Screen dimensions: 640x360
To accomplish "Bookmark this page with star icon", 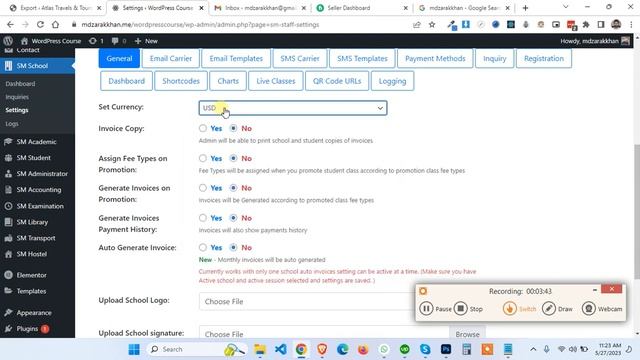I will tap(432, 24).
